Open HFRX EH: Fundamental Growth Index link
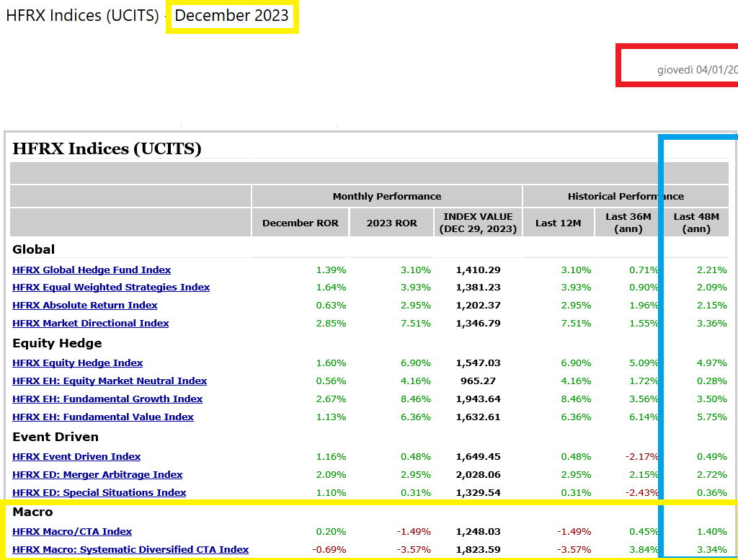The height and width of the screenshot is (560, 738). click(x=107, y=399)
